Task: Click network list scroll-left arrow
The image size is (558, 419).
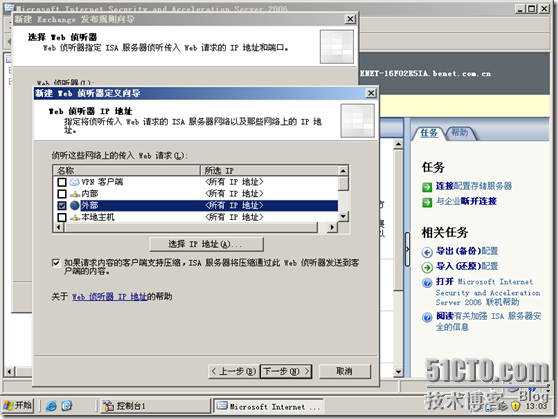Action: click(59, 227)
